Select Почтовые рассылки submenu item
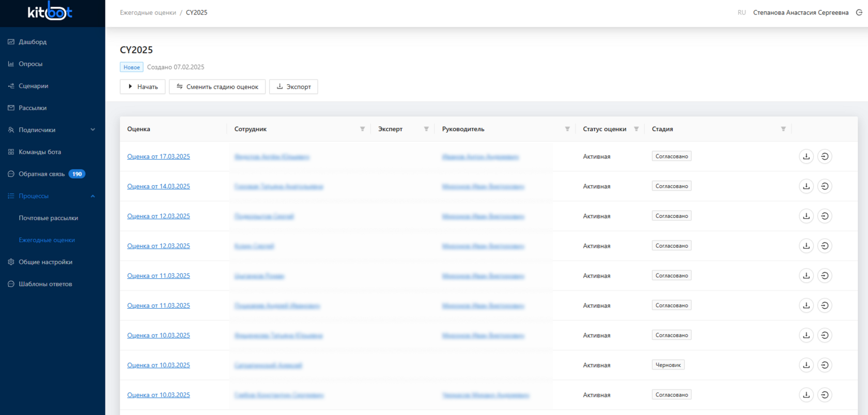This screenshot has height=415, width=868. pyautogui.click(x=49, y=218)
